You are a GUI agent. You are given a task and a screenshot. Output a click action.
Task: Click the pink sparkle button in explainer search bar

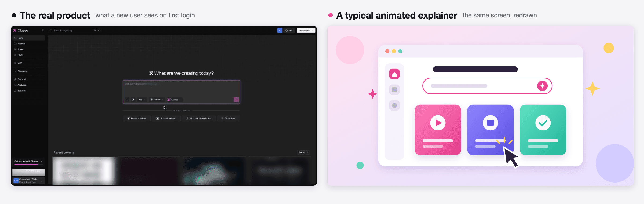click(542, 86)
